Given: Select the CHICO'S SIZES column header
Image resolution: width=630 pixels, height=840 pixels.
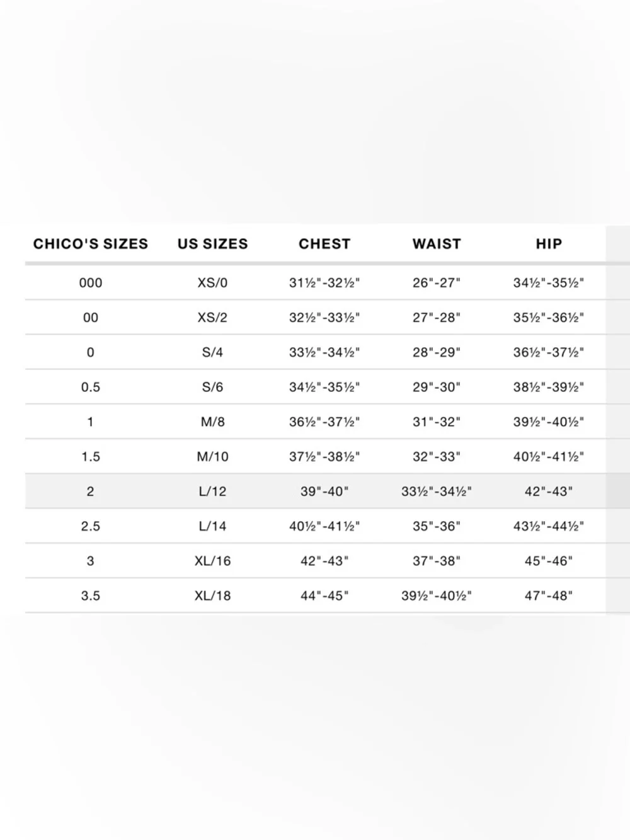Looking at the screenshot, I should (91, 244).
